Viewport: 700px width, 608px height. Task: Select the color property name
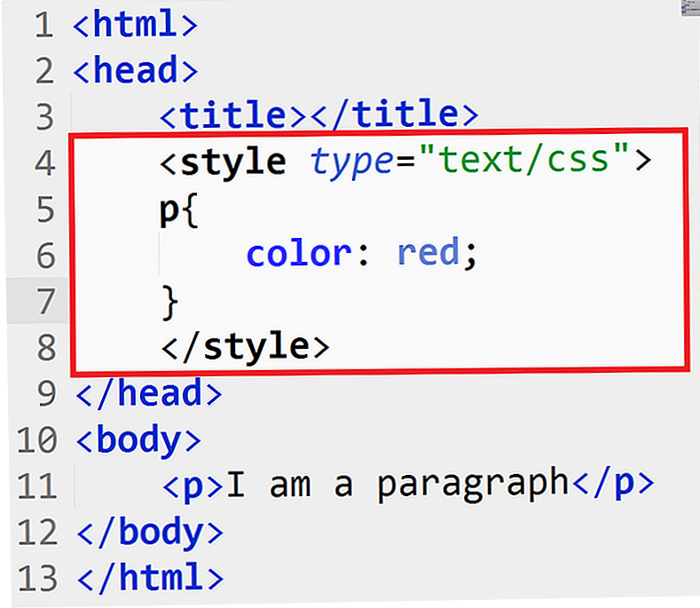coord(299,254)
